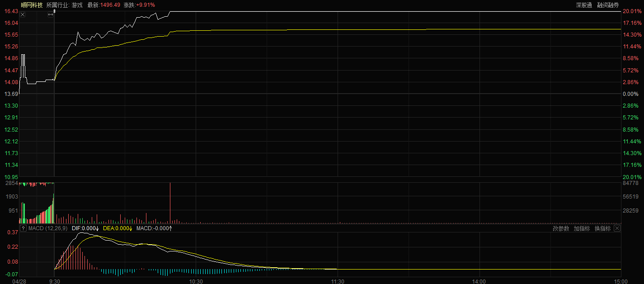Click the 10.95 bottom price label
644x284 pixels.
(11, 177)
